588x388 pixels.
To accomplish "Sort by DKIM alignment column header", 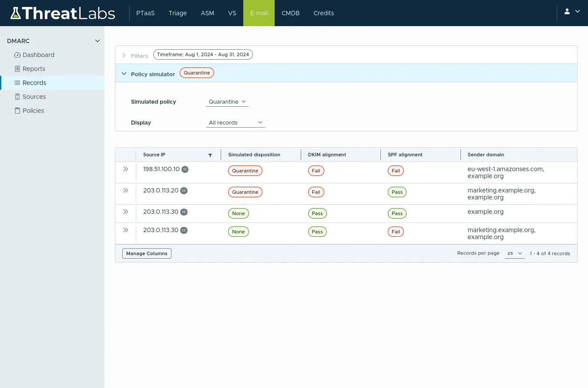I will click(327, 155).
